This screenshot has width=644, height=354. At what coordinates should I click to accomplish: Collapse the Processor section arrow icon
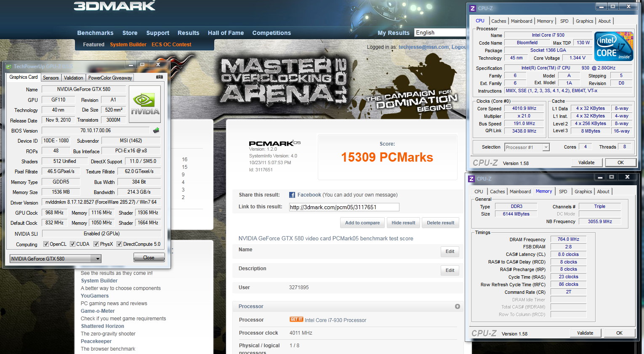[458, 306]
